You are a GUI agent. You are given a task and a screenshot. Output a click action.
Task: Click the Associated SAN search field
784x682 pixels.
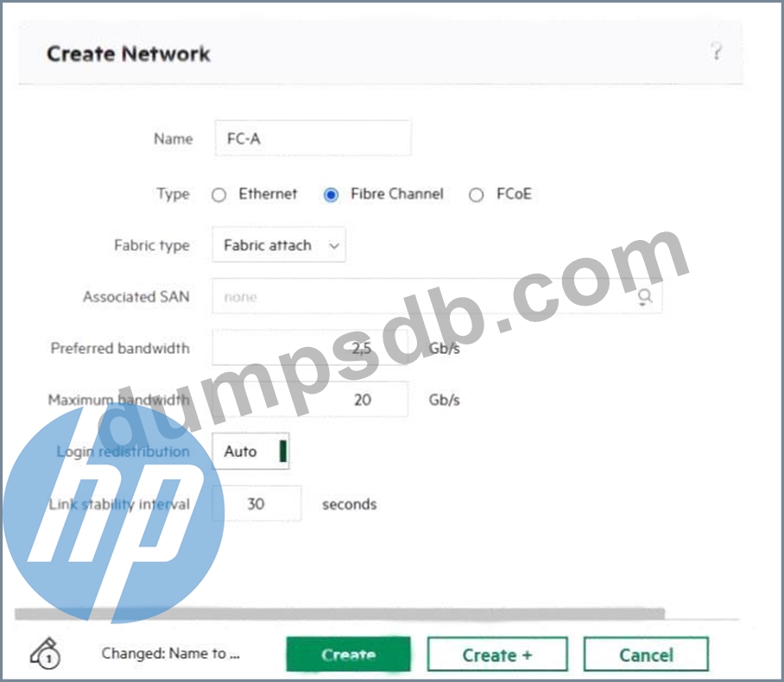pos(437,296)
